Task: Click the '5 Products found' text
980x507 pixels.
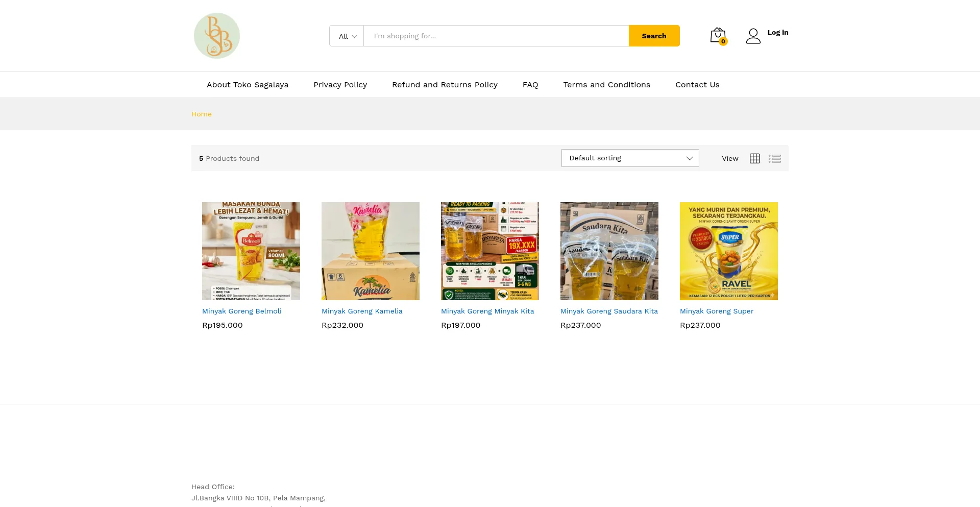Action: point(229,158)
